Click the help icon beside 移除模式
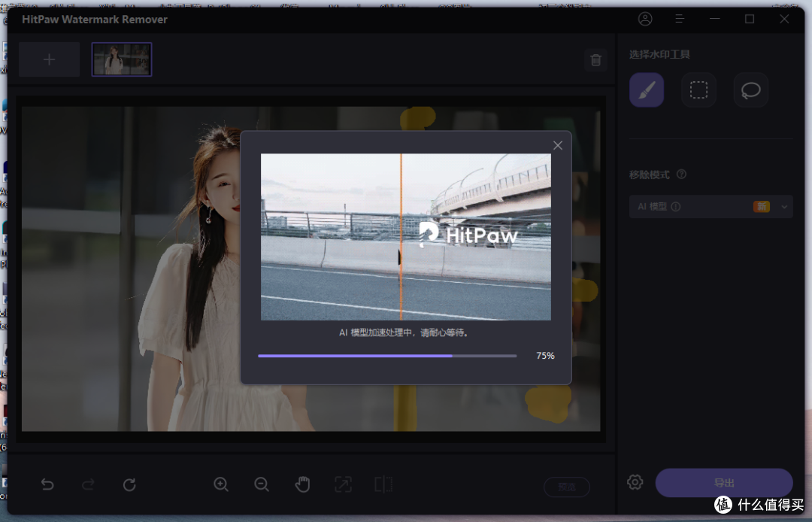Viewport: 812px width, 522px height. 681,174
